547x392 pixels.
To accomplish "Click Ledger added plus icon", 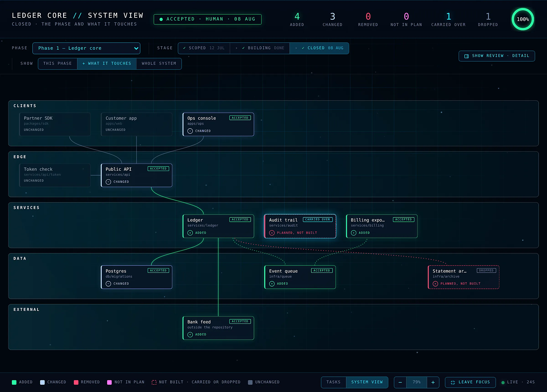I will 190,233.
